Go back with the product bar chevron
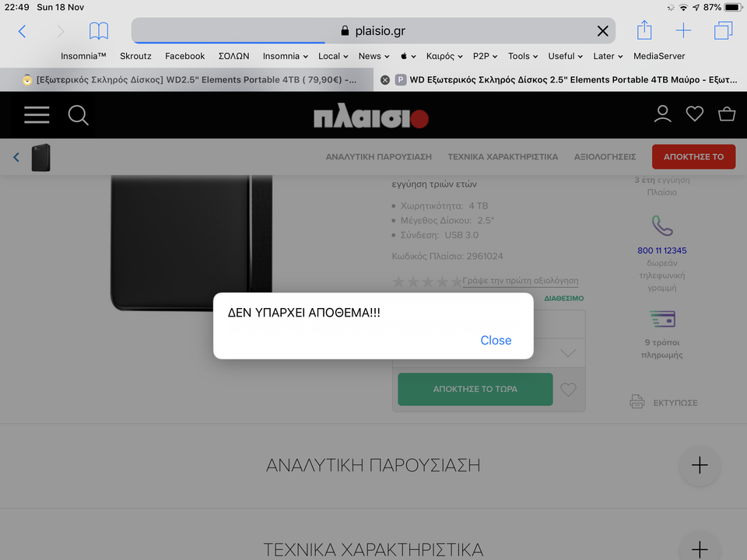Image resolution: width=747 pixels, height=560 pixels. [16, 157]
